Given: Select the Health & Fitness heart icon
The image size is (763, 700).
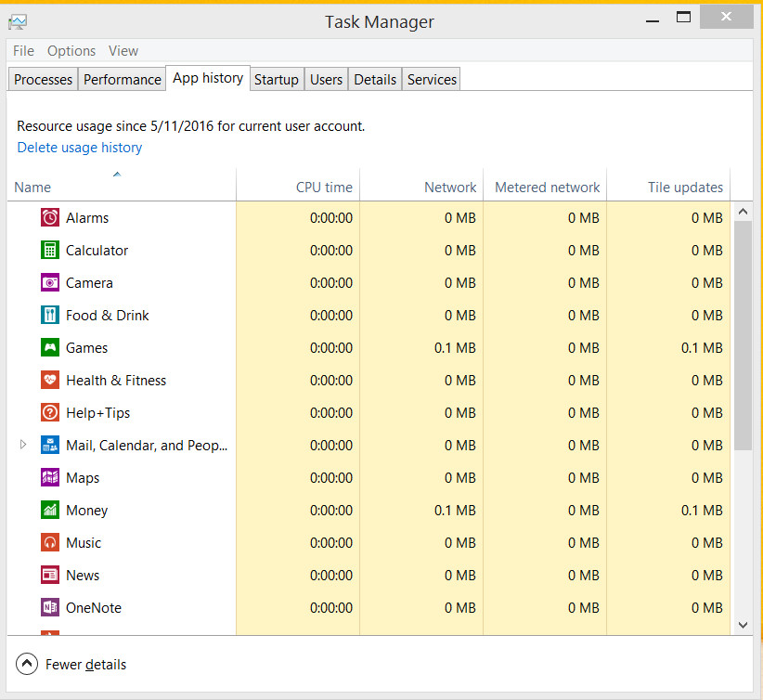Looking at the screenshot, I should pyautogui.click(x=50, y=381).
